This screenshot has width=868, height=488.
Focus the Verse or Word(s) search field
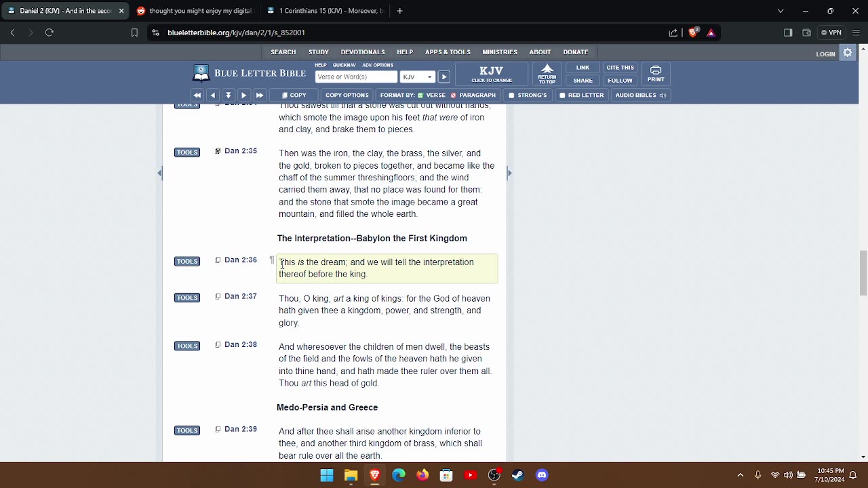(356, 77)
